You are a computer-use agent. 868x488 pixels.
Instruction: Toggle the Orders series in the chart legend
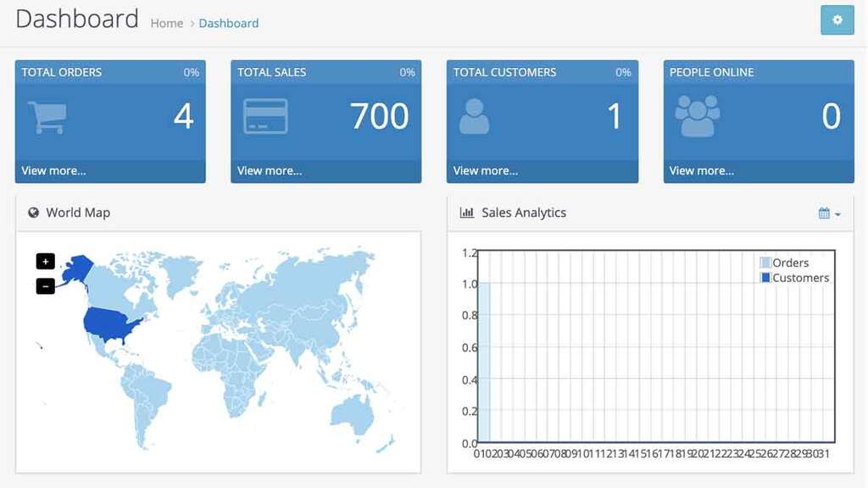click(784, 263)
